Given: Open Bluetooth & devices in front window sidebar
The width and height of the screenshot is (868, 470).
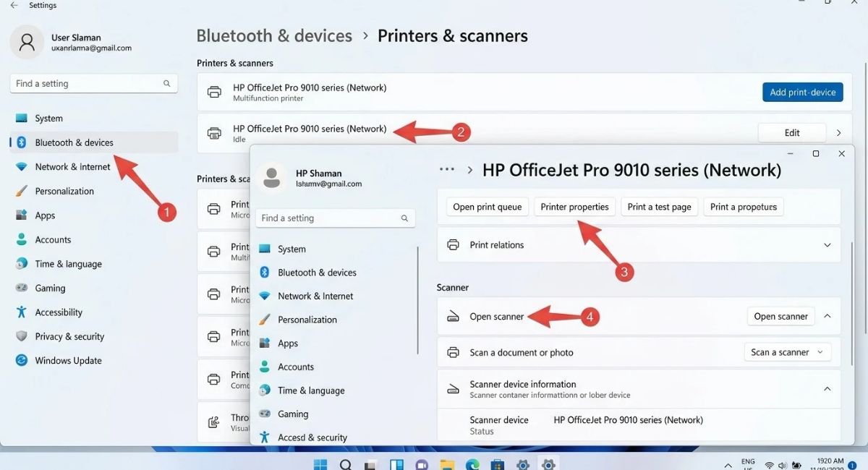Looking at the screenshot, I should [317, 273].
